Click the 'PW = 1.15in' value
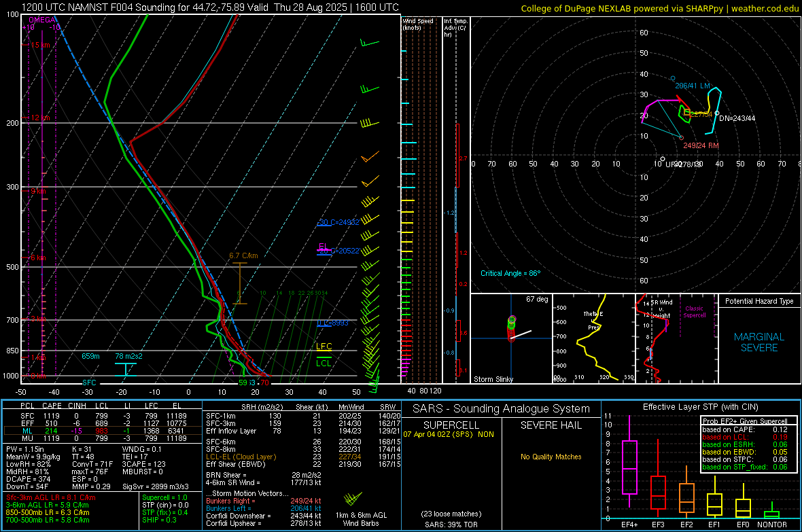Viewport: 802px width, 532px height. coord(25,449)
